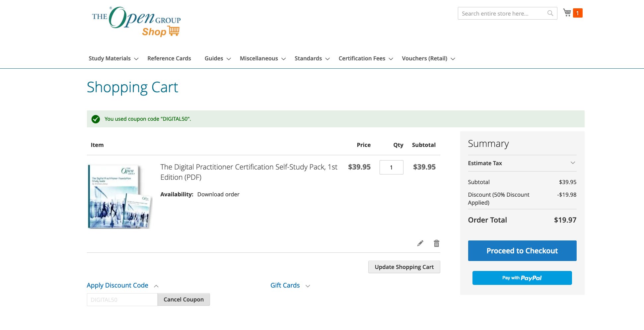Image resolution: width=644 pixels, height=330 pixels.
Task: Collapse the Apply Discount Code section
Action: (123, 286)
